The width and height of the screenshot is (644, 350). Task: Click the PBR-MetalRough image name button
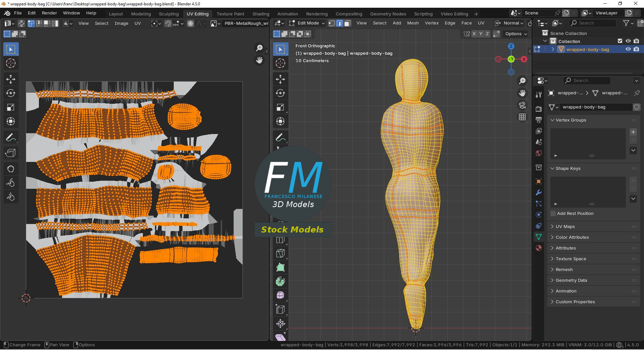pos(246,24)
